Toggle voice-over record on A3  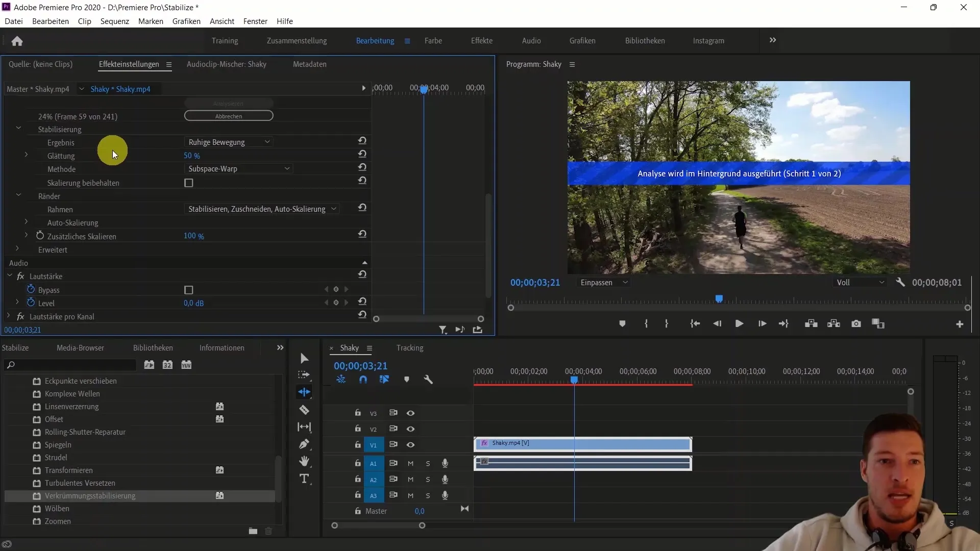click(445, 495)
